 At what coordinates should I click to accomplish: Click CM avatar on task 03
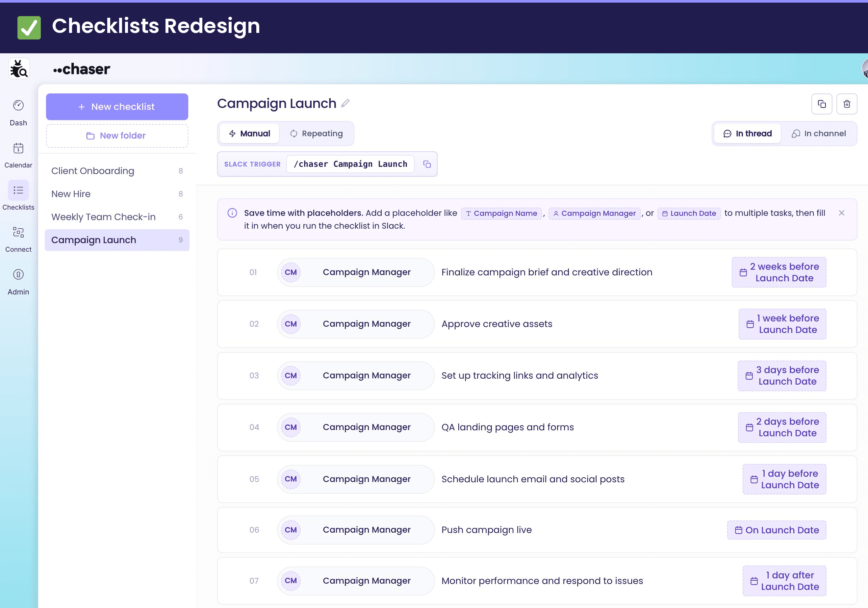tap(291, 375)
